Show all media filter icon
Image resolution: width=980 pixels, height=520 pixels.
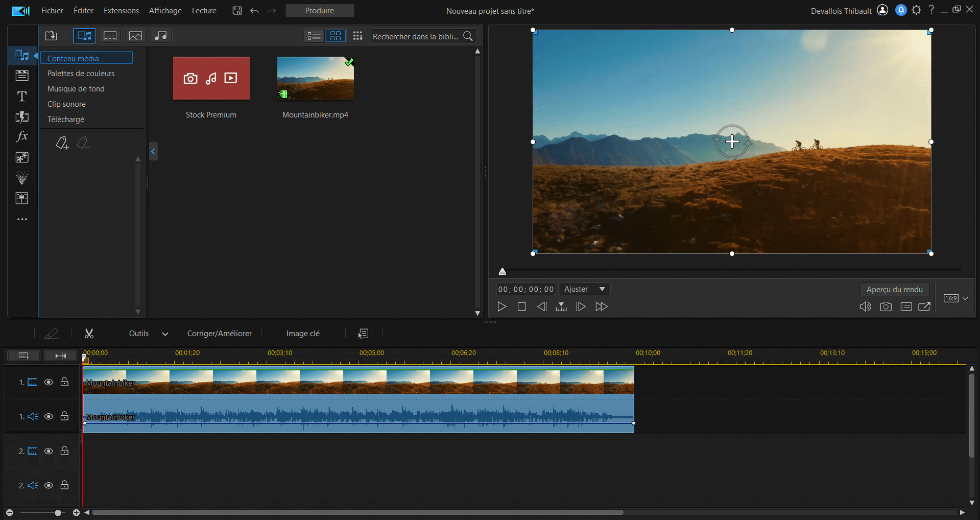(x=84, y=36)
